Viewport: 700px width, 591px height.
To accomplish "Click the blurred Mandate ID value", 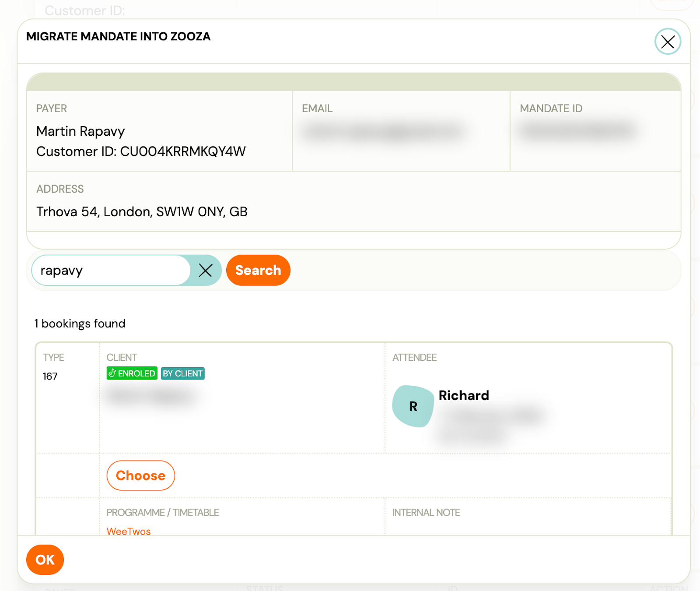I will click(577, 130).
